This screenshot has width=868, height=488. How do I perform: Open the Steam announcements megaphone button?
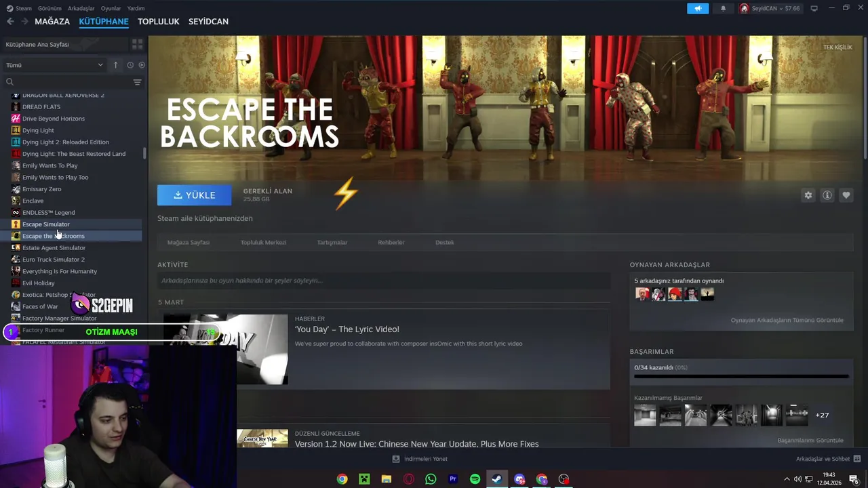click(698, 8)
